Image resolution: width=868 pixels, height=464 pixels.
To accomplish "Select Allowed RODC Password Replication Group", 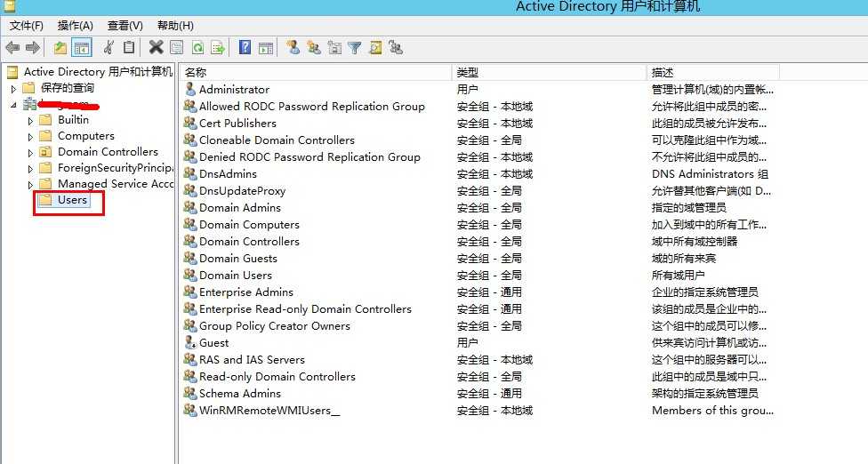I will (x=311, y=106).
